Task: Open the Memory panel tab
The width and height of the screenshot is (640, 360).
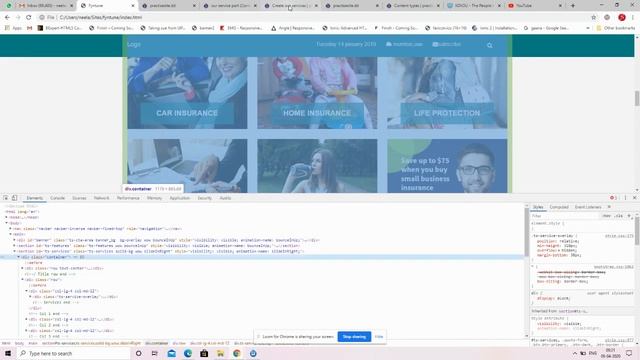Action: click(154, 198)
